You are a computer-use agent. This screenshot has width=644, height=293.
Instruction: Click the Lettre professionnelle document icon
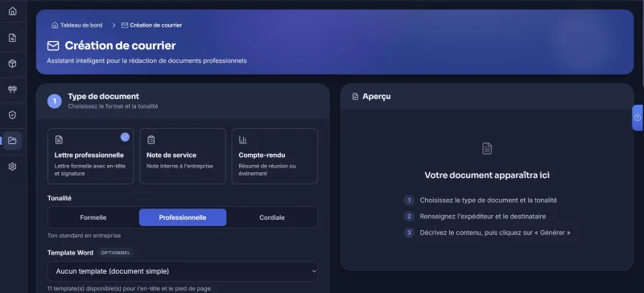coord(59,140)
